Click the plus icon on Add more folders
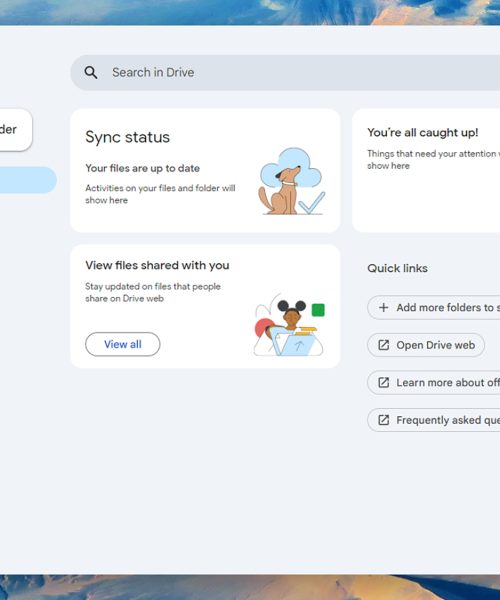The height and width of the screenshot is (600, 500). coord(383,307)
